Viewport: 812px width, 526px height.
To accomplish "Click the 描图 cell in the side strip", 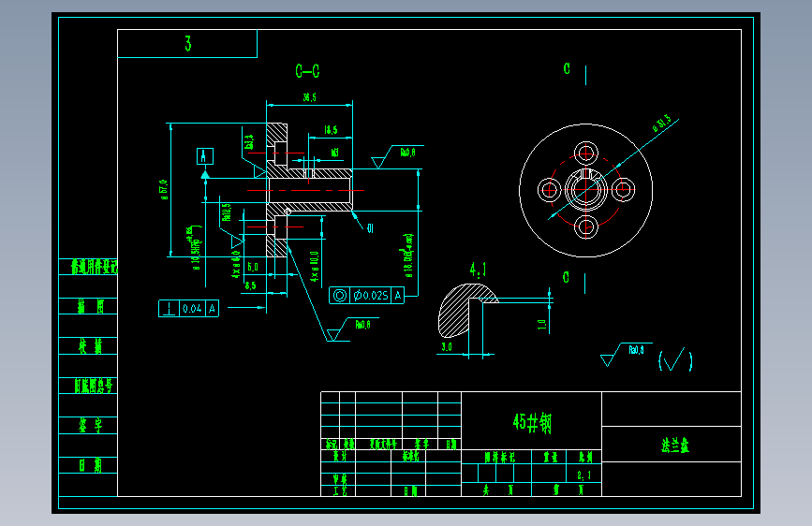I will pos(91,307).
